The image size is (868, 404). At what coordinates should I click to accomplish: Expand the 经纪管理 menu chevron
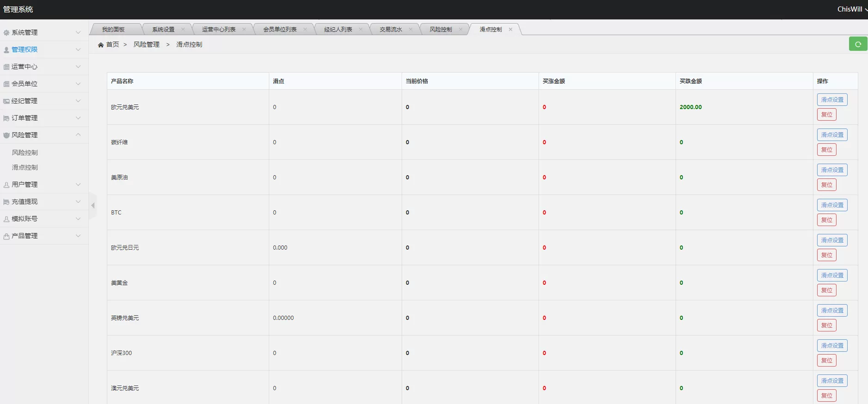tap(78, 101)
